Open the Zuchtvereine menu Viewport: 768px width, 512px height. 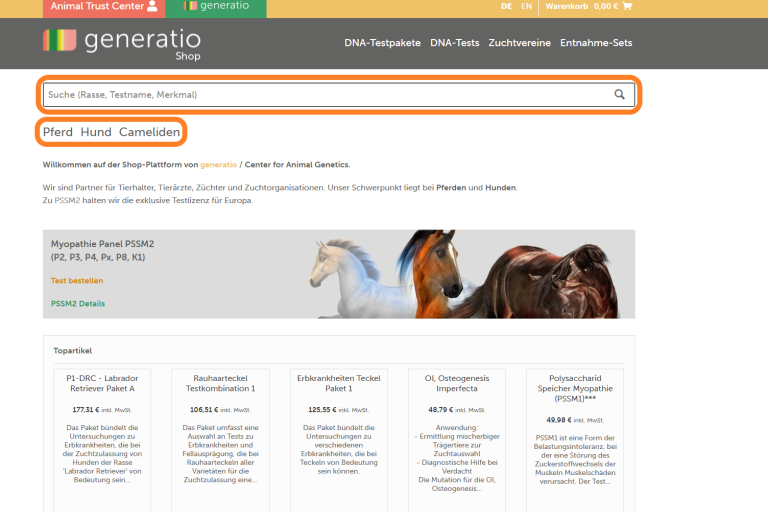point(519,43)
